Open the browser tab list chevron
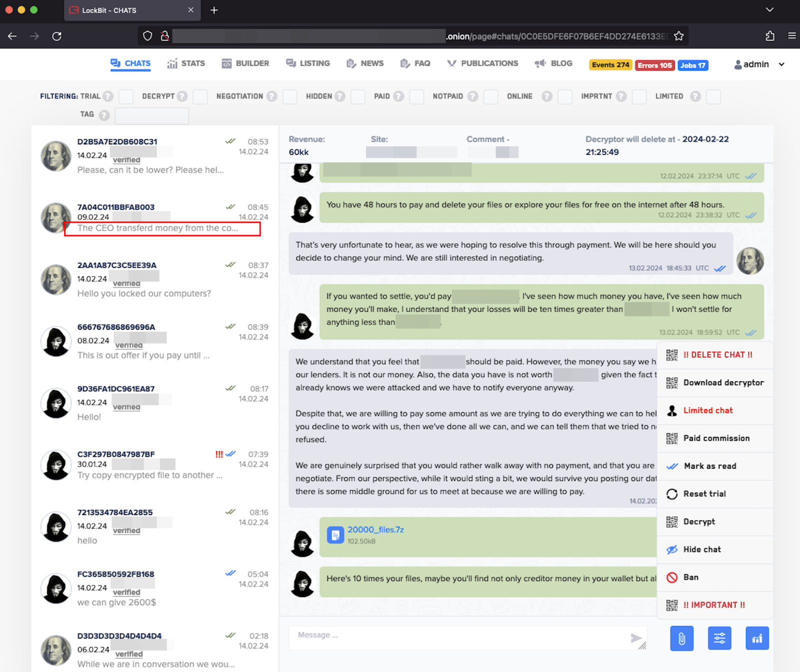The width and height of the screenshot is (800, 672). [770, 10]
